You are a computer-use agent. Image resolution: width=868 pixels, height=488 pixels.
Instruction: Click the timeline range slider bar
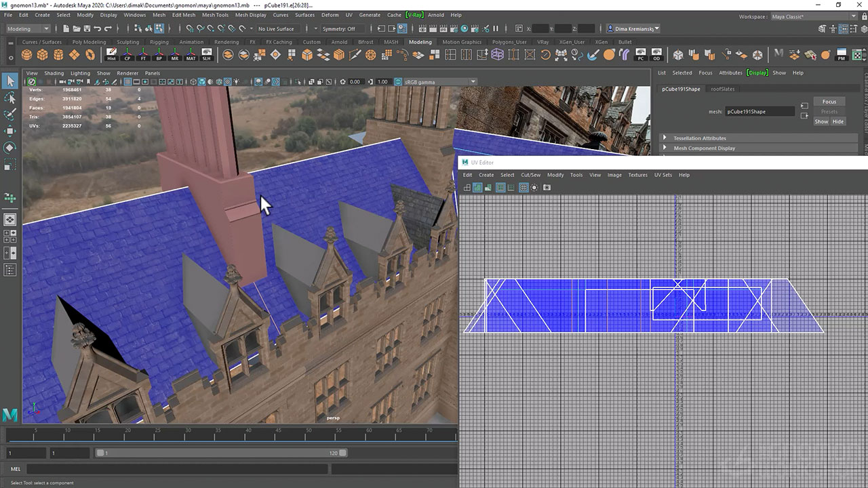click(220, 453)
